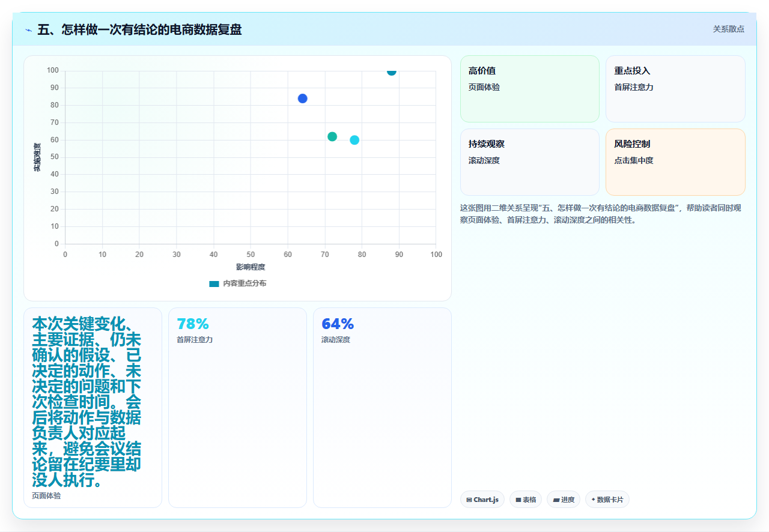Viewport: 769px width, 532px height.
Task: Click the heading 五、怎样做一次有结论的电商数据复盘
Action: 139,29
